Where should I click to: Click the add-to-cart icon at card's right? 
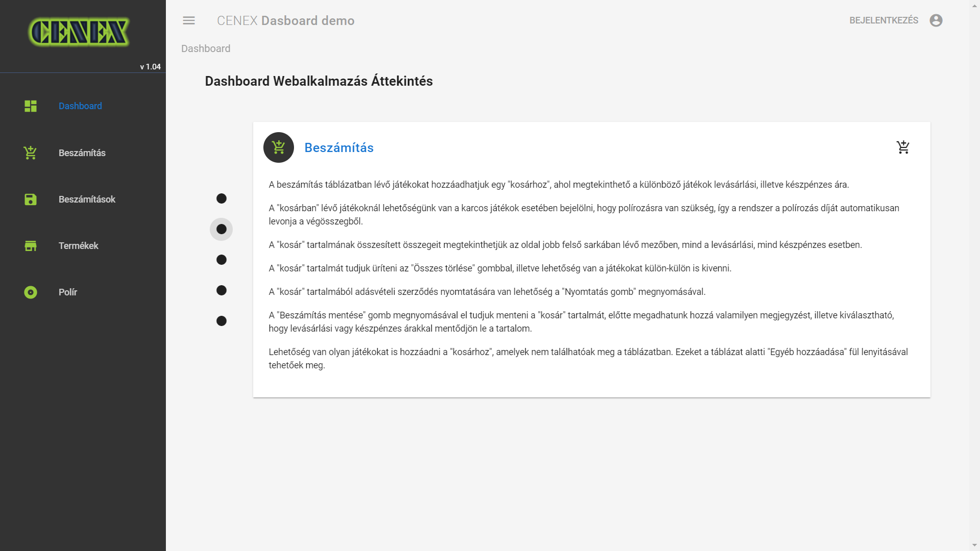[x=903, y=147]
